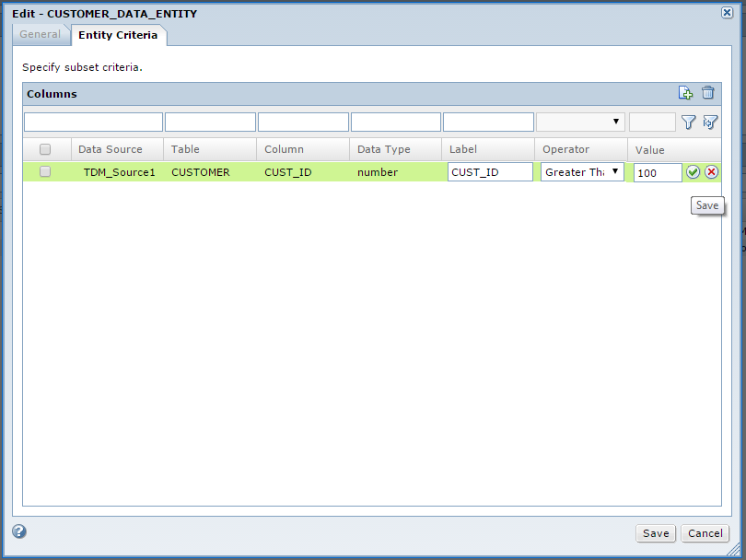
Task: Click the Save button at bottom
Action: [656, 533]
